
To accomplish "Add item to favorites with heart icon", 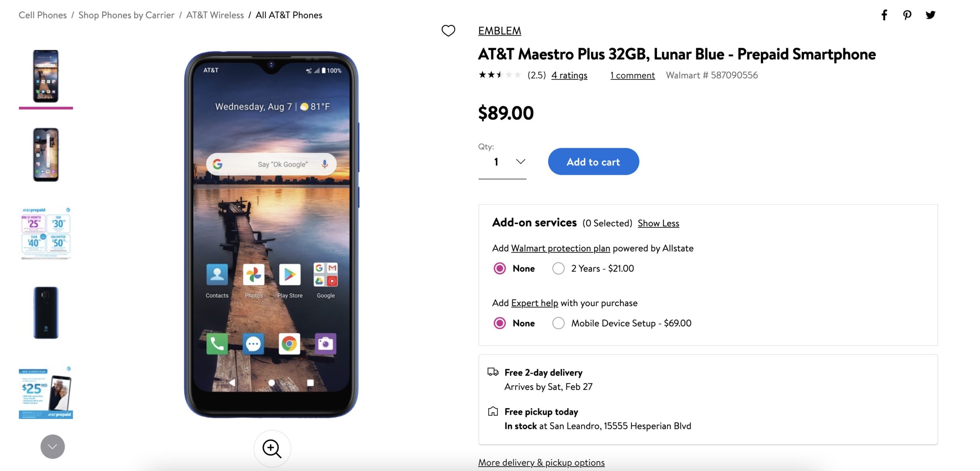I will pos(448,31).
